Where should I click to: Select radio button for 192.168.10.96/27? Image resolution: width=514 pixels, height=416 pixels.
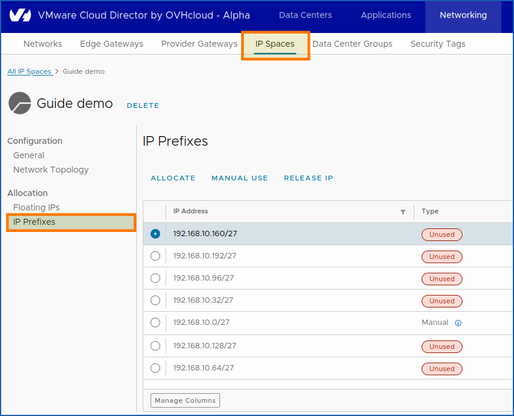[155, 278]
